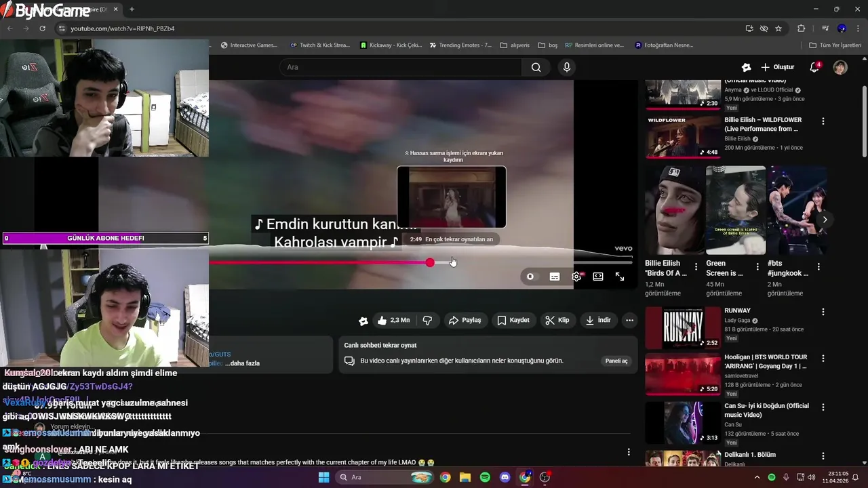
Task: Show hidden tray icons with the up chevron
Action: [757, 477]
